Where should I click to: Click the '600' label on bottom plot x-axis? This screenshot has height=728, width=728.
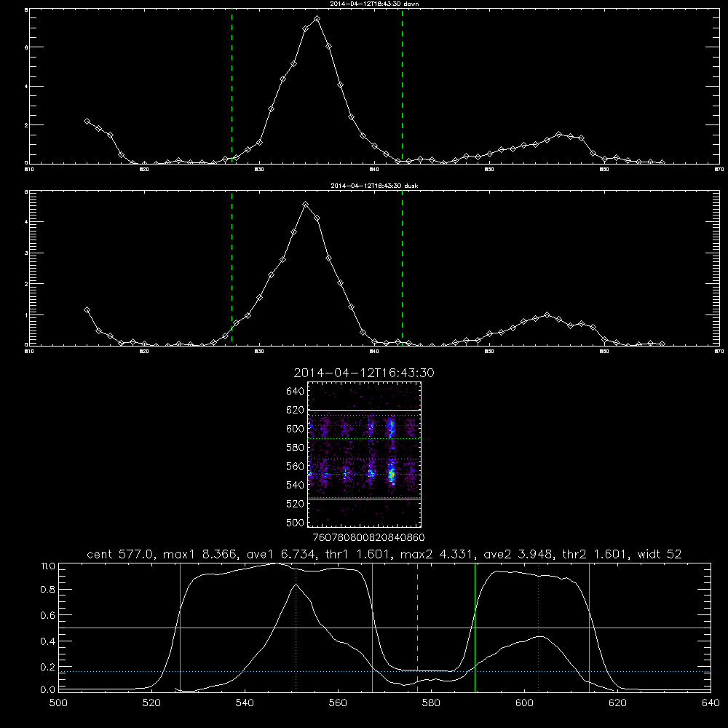pos(524,703)
